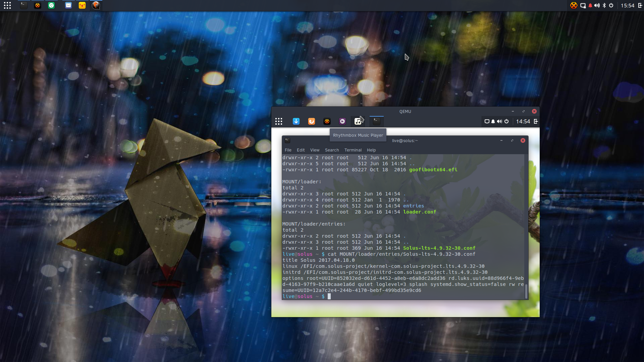
Task: Open the guest notification bell in QEMU panel
Action: pos(493,121)
